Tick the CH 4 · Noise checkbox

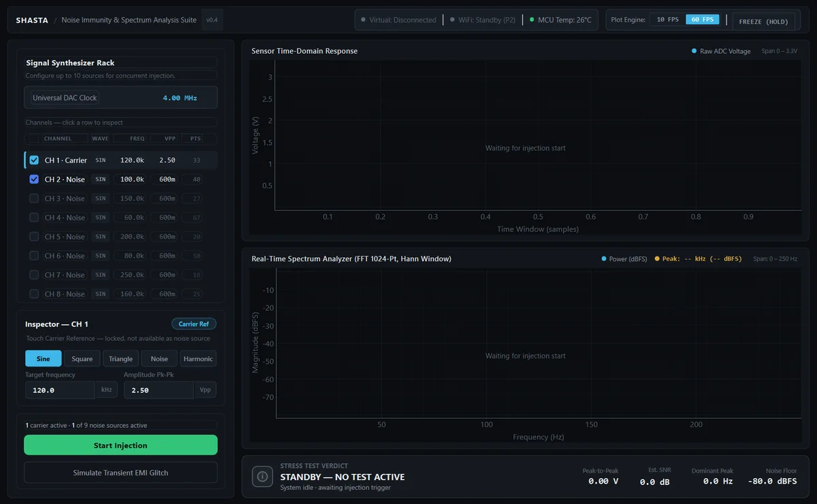pyautogui.click(x=34, y=218)
